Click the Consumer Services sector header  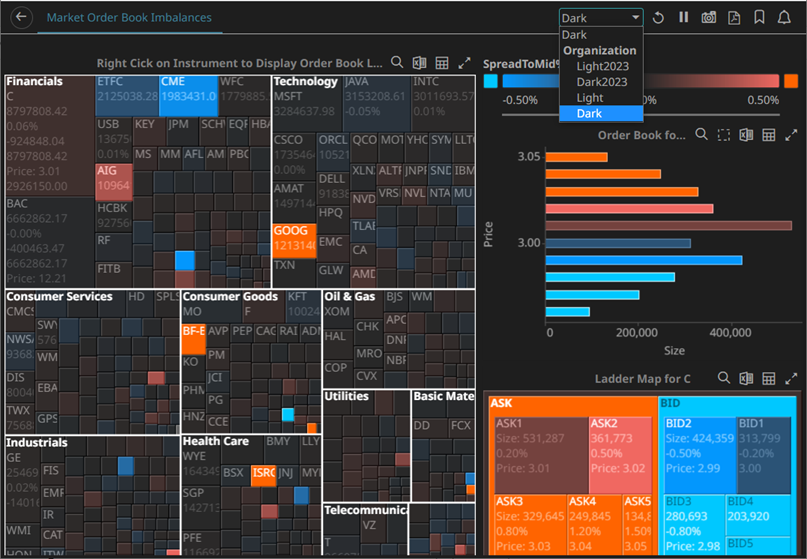click(x=59, y=296)
